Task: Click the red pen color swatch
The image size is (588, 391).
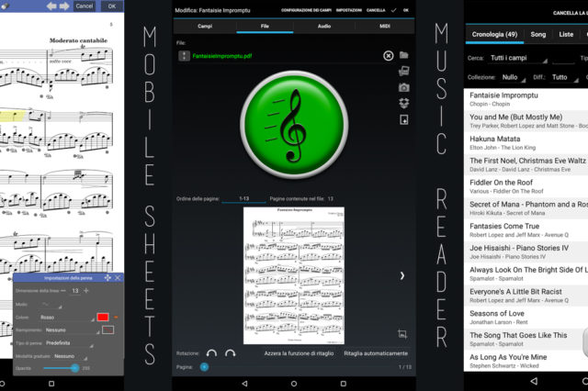Action: point(103,318)
